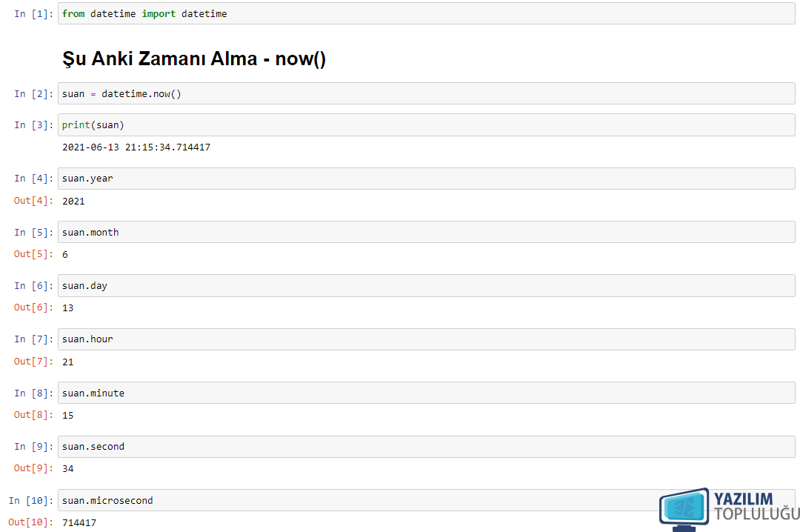The image size is (800, 532).
Task: Click inside the suan.day cell
Action: 427,285
